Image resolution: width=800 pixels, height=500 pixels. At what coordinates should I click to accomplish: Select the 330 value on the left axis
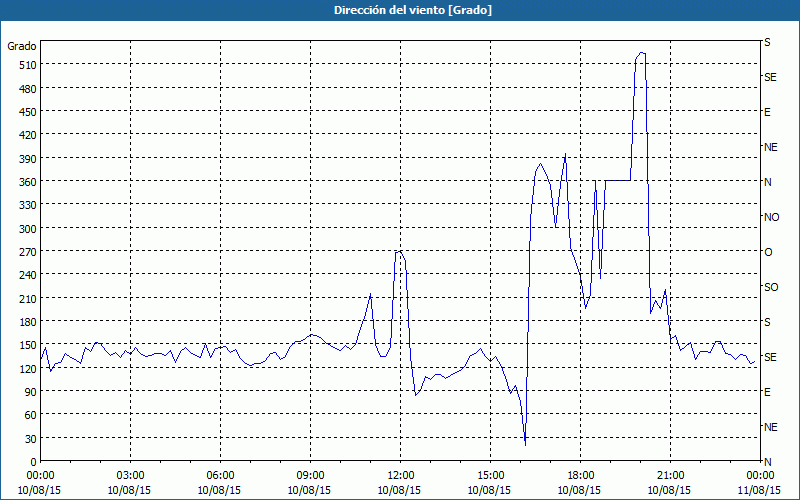(x=28, y=205)
